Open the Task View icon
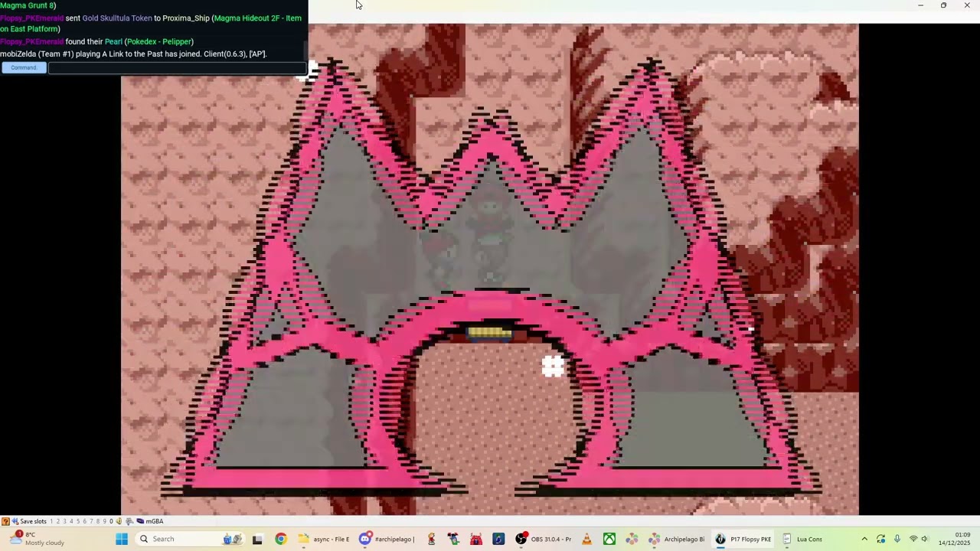Screen dimensions: 980x551 [257, 539]
